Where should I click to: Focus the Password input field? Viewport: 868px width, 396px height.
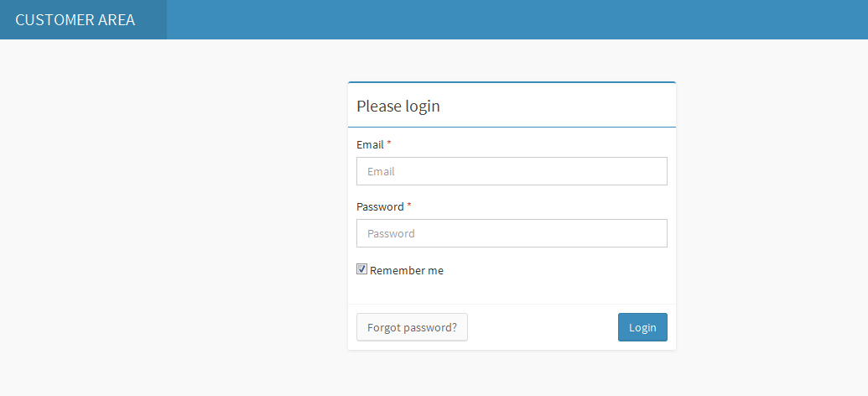tap(512, 233)
